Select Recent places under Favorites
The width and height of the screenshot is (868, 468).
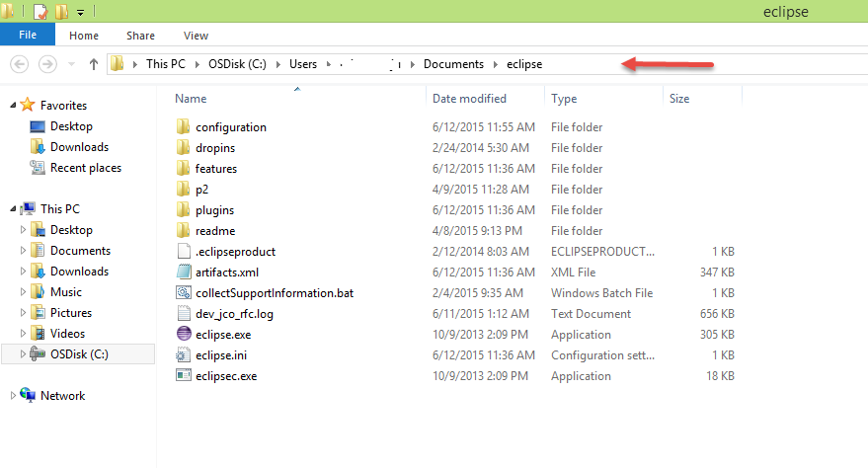pos(86,168)
